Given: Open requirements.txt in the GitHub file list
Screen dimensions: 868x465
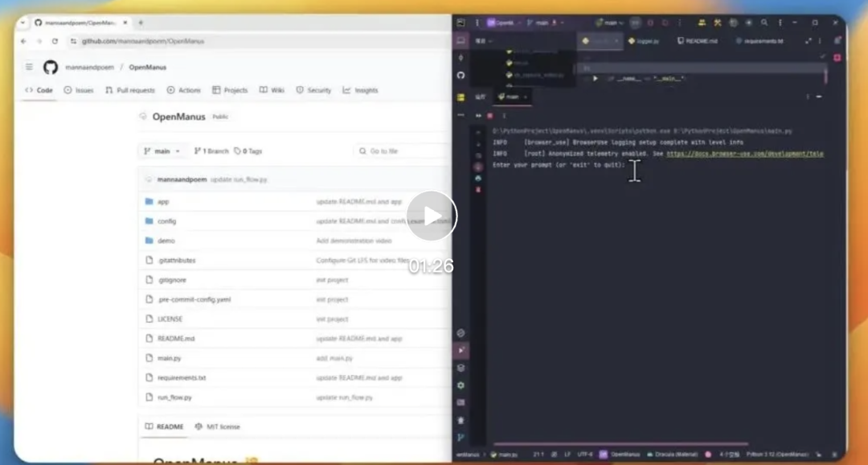Looking at the screenshot, I should pyautogui.click(x=182, y=378).
